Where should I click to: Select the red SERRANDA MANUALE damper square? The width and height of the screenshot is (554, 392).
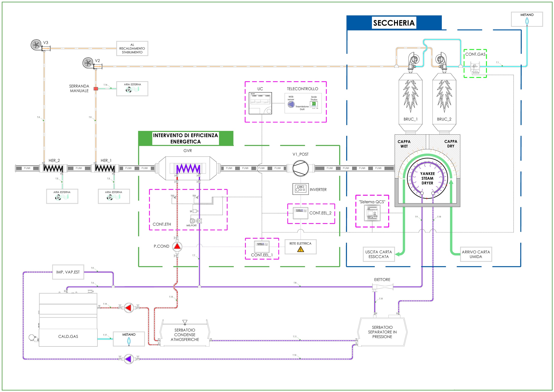click(96, 89)
